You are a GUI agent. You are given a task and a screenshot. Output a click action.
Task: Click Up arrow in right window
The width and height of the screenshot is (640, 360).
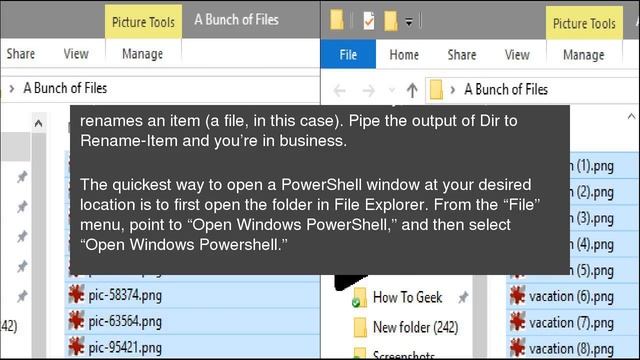coord(412,90)
